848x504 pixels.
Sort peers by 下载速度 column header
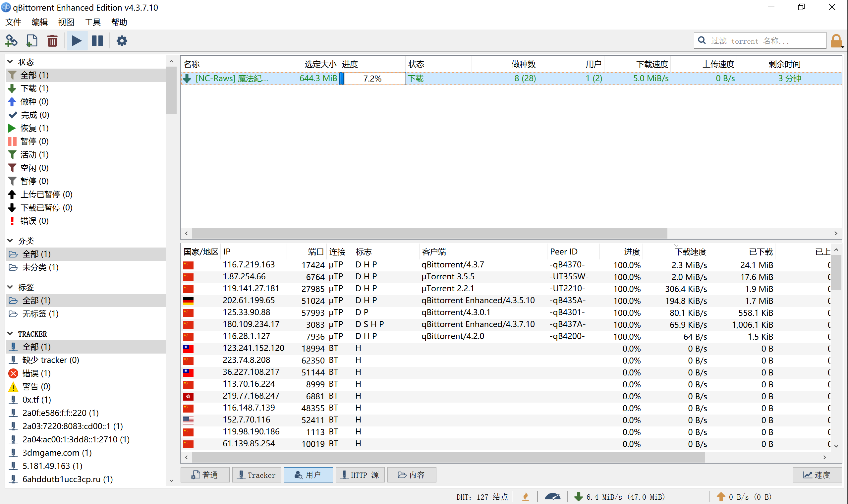[690, 252]
